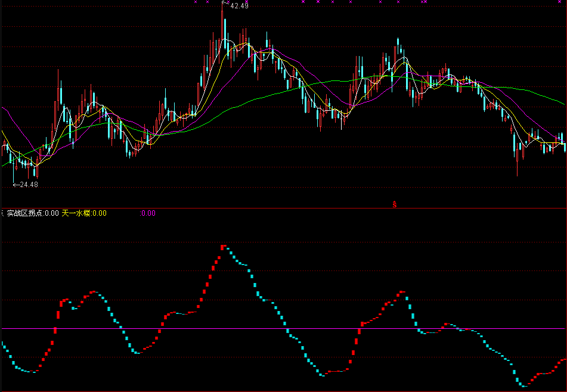Click the rightmost double magenta X marker
The image size is (567, 392).
[x=423, y=2]
